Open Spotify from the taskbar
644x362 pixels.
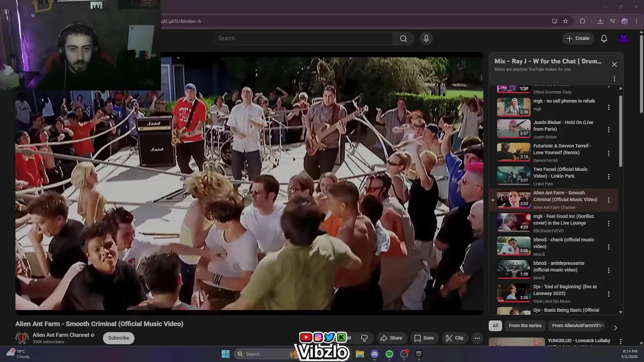click(389, 354)
